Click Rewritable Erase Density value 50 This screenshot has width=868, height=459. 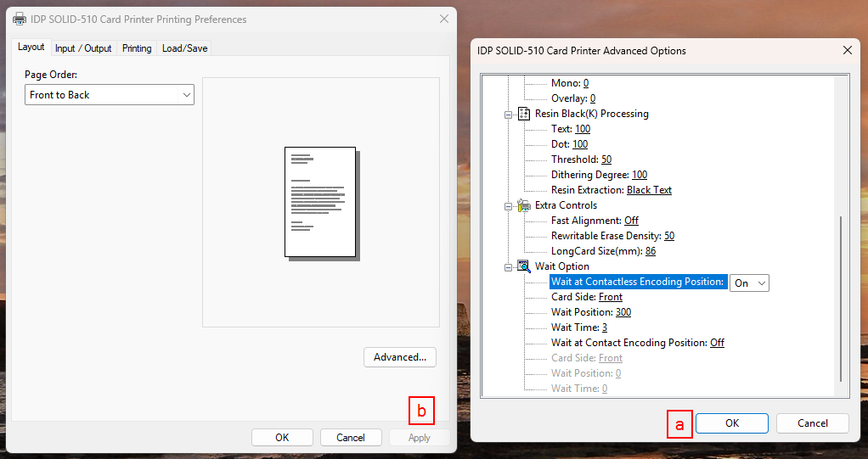[x=669, y=236]
